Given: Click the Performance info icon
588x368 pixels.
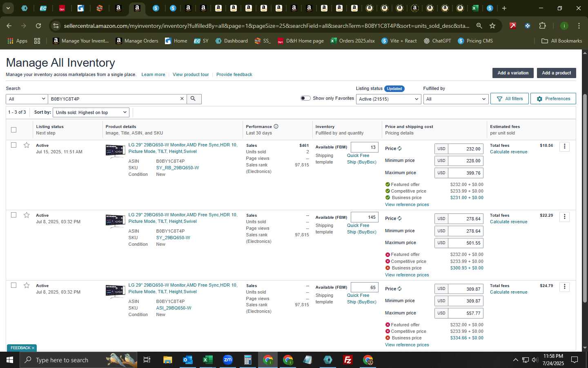Looking at the screenshot, I should pos(276,126).
